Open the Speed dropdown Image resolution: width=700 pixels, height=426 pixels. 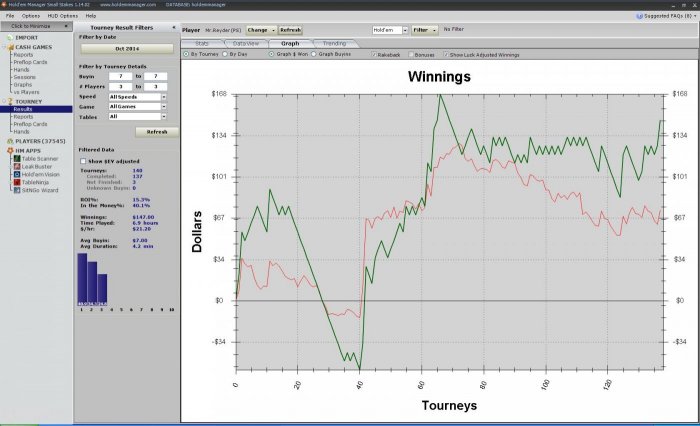pos(164,97)
